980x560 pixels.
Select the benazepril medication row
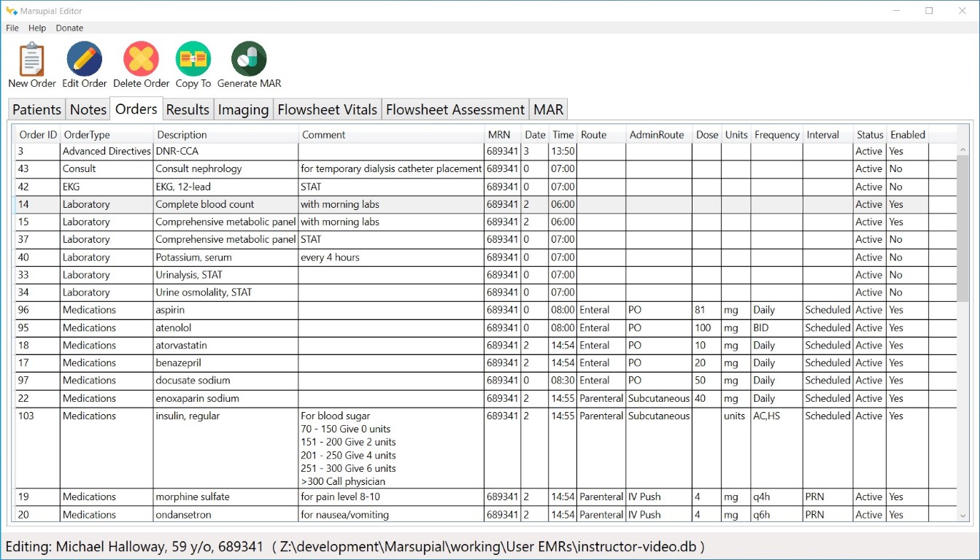point(486,362)
